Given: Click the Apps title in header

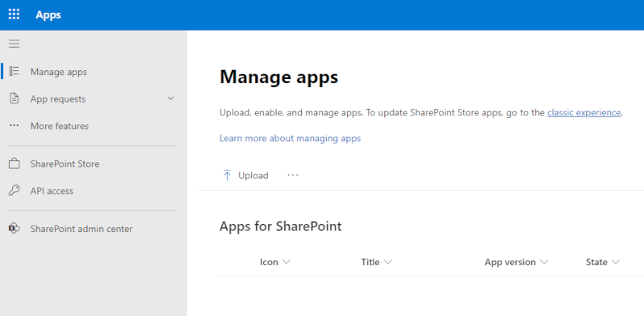Looking at the screenshot, I should coord(48,15).
